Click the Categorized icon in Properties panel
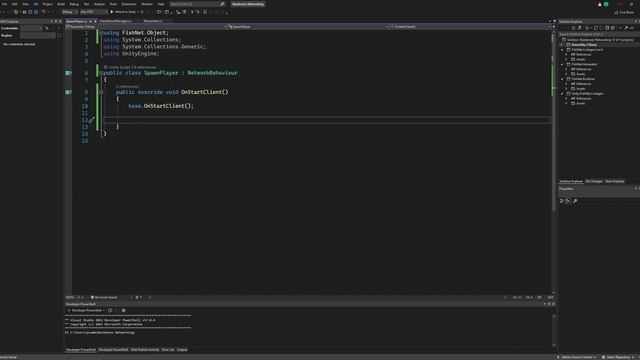The image size is (640, 360). pyautogui.click(x=562, y=201)
